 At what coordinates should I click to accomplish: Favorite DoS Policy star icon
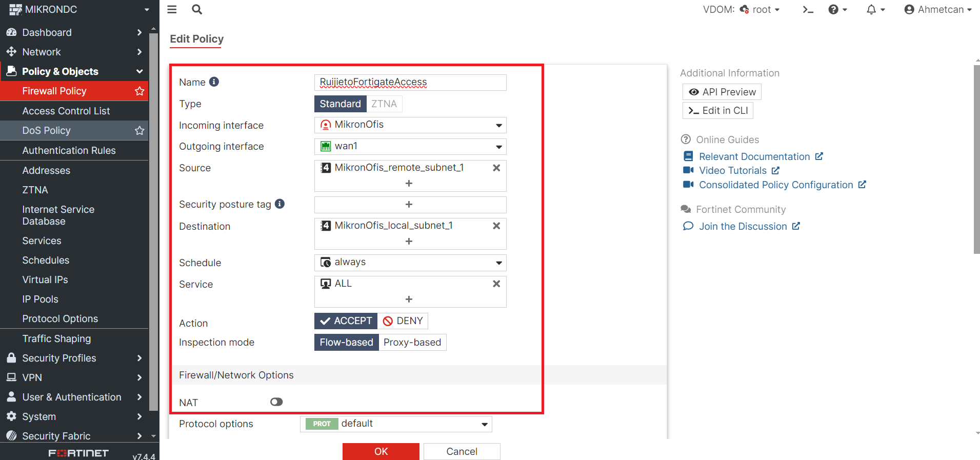click(139, 130)
